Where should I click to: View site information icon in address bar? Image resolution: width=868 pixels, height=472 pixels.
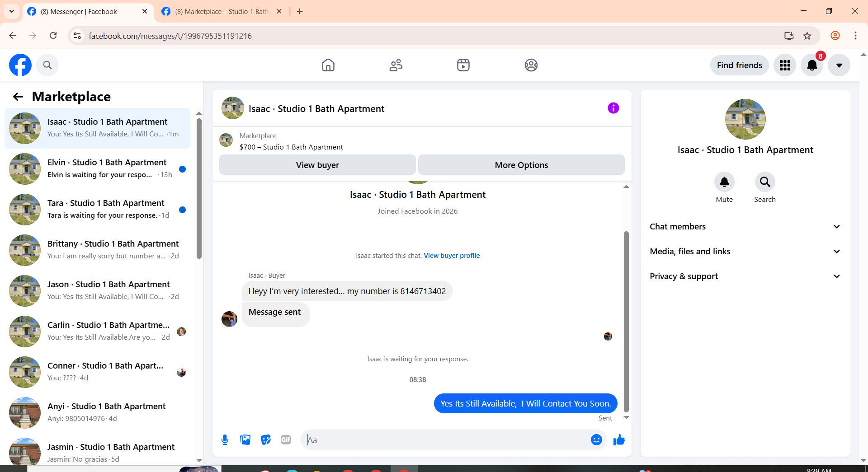tap(77, 36)
